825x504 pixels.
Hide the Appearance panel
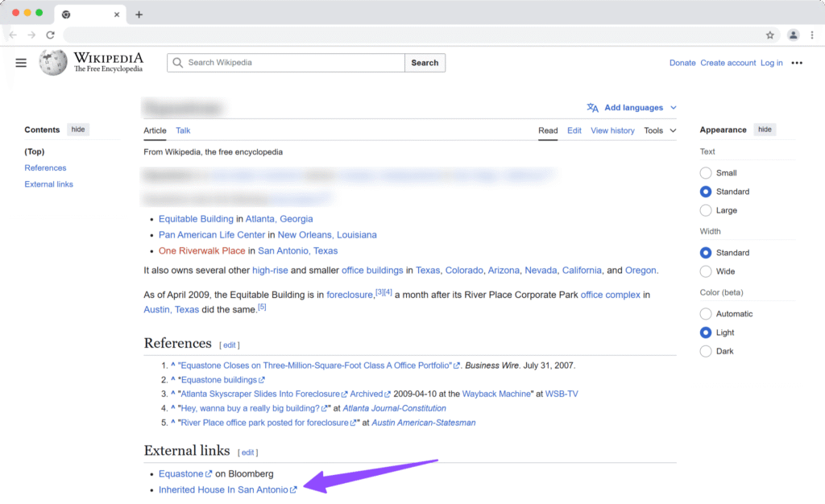tap(765, 130)
